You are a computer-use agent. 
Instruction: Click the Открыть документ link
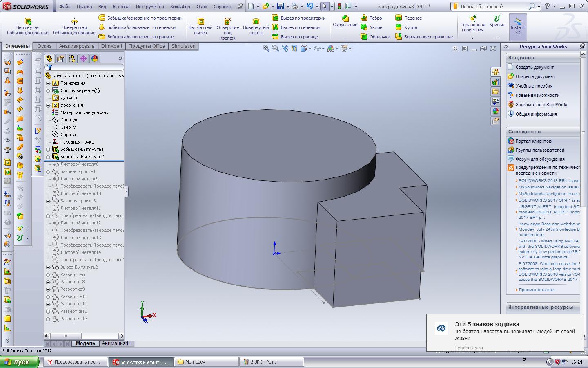[x=535, y=76]
